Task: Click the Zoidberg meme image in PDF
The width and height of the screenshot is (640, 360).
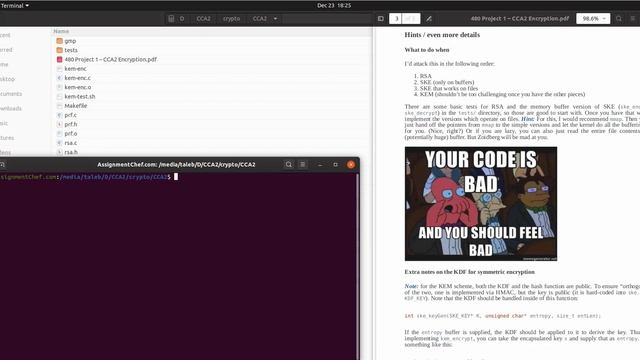Action: point(481,204)
